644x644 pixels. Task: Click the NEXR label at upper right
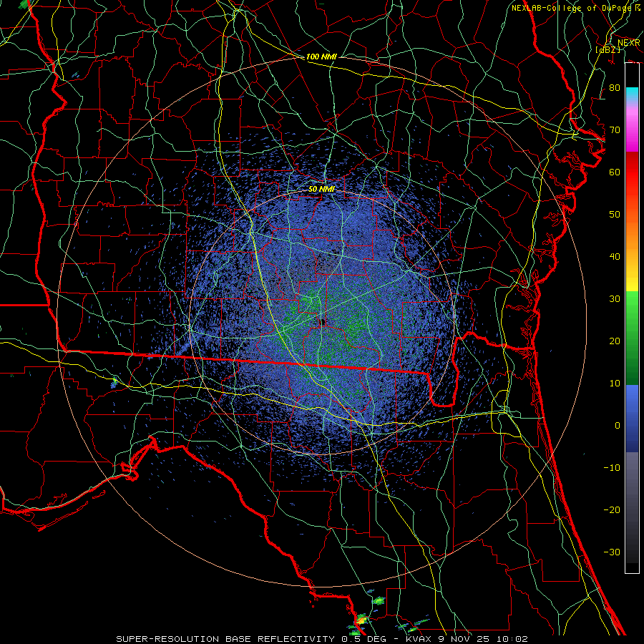[629, 43]
